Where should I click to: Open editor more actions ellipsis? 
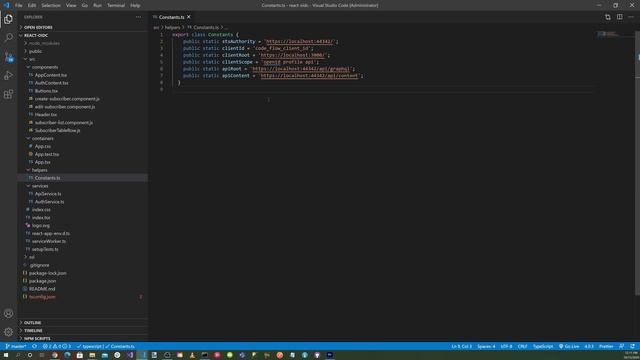pos(631,17)
